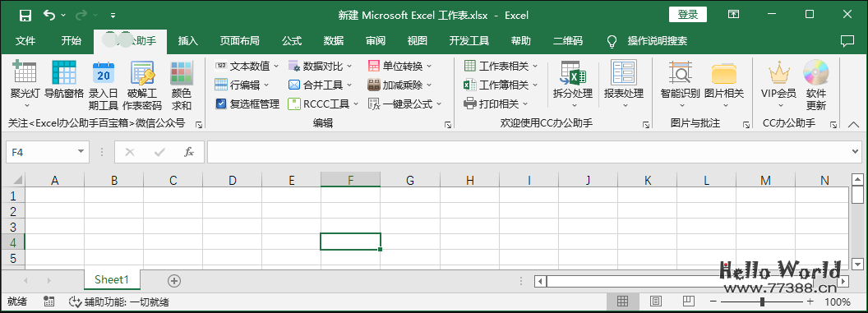
Task: Open the 编辑 group dialog launcher
Action: click(448, 126)
